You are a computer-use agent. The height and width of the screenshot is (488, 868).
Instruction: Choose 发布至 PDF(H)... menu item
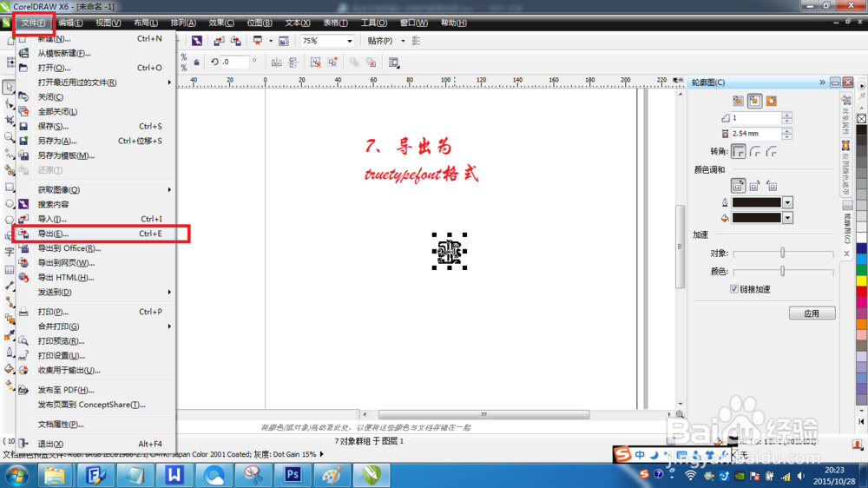96,390
